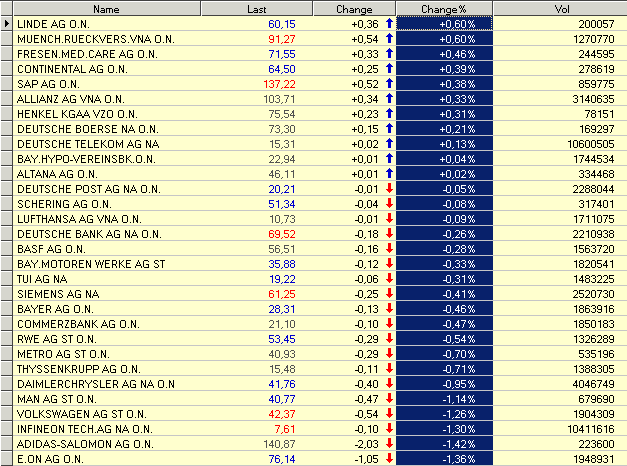The height and width of the screenshot is (466, 627).
Task: Sort by the Name column header
Action: [106, 9]
